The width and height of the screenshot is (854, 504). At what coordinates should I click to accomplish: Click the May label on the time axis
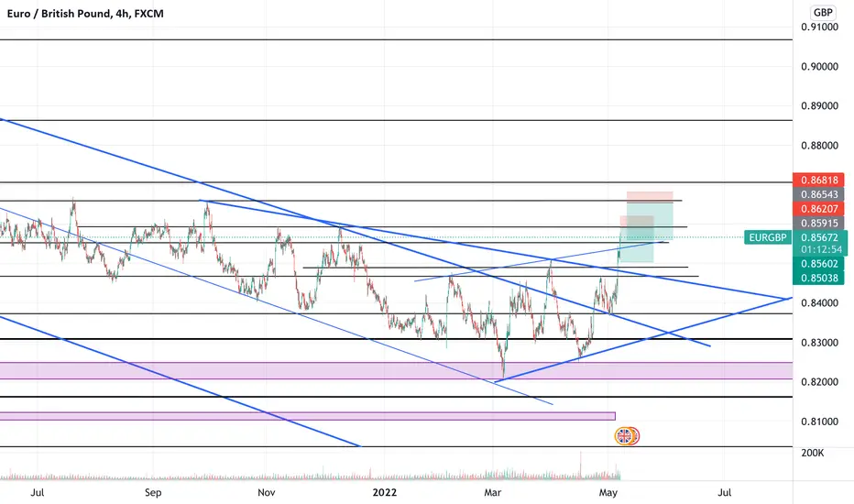[x=608, y=493]
